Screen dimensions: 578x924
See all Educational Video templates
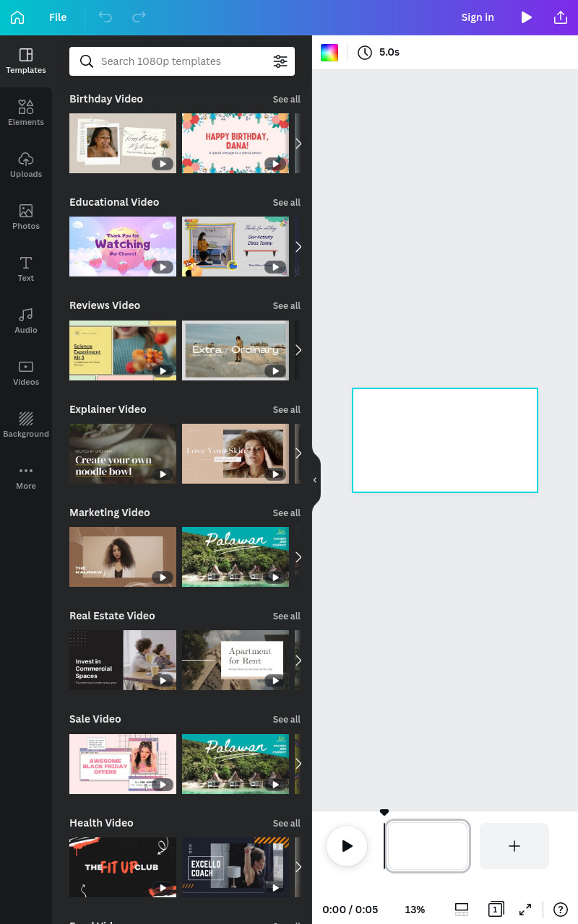click(286, 202)
